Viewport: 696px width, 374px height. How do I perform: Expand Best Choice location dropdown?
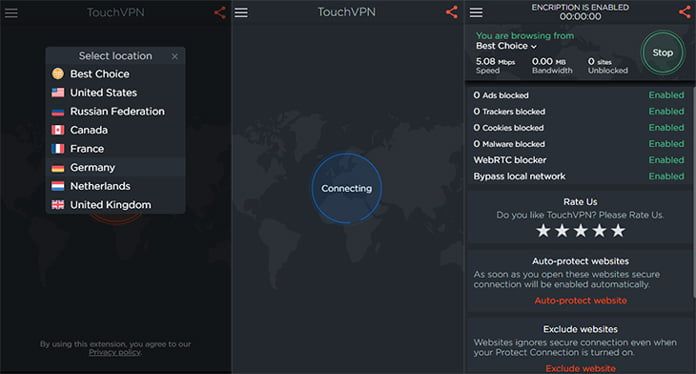click(x=506, y=46)
